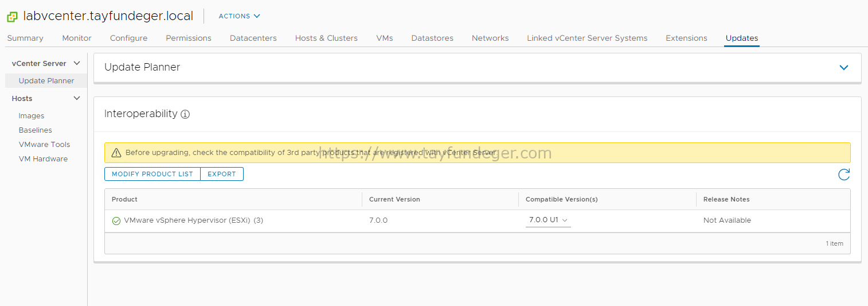This screenshot has height=306, width=868.
Task: Collapse the Hosts sidebar section
Action: [x=77, y=98]
